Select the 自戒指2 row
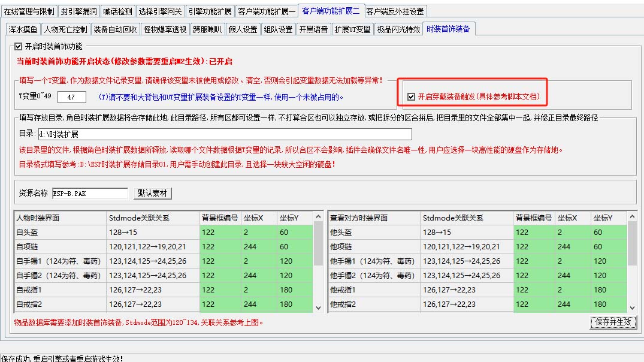Image resolution: width=644 pixels, height=362 pixels. 164,304
